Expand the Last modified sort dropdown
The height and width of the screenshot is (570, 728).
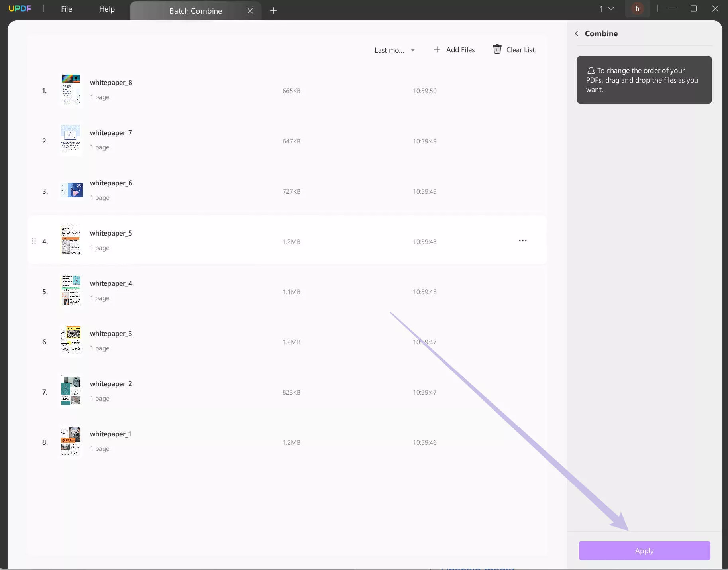394,50
